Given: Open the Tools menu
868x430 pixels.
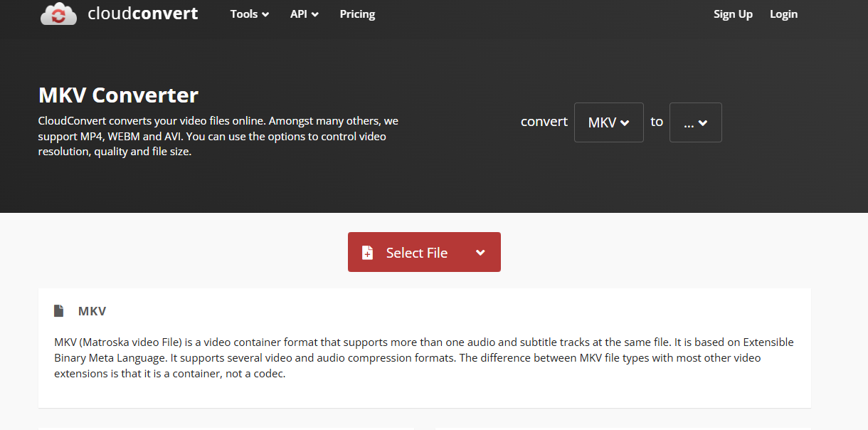Looking at the screenshot, I should (250, 14).
